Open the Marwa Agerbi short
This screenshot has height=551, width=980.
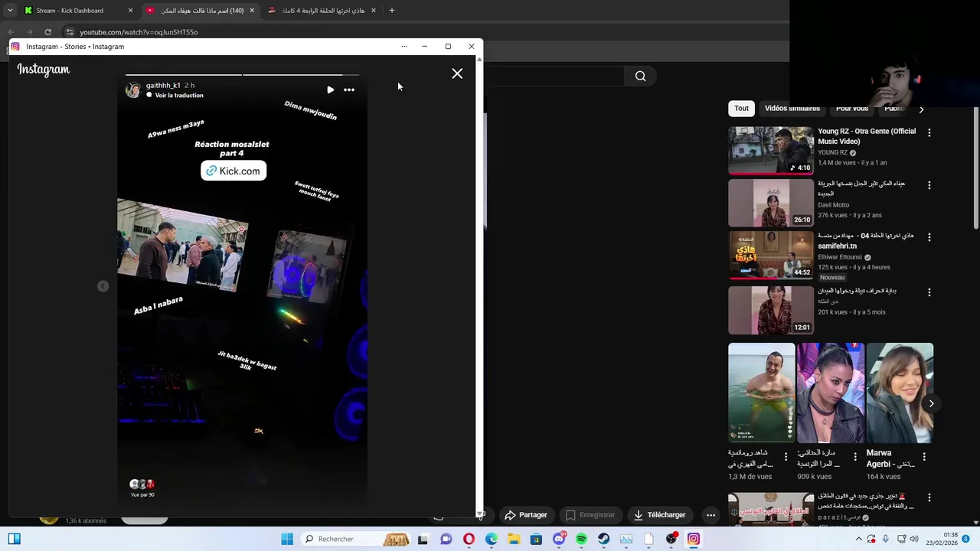click(900, 393)
